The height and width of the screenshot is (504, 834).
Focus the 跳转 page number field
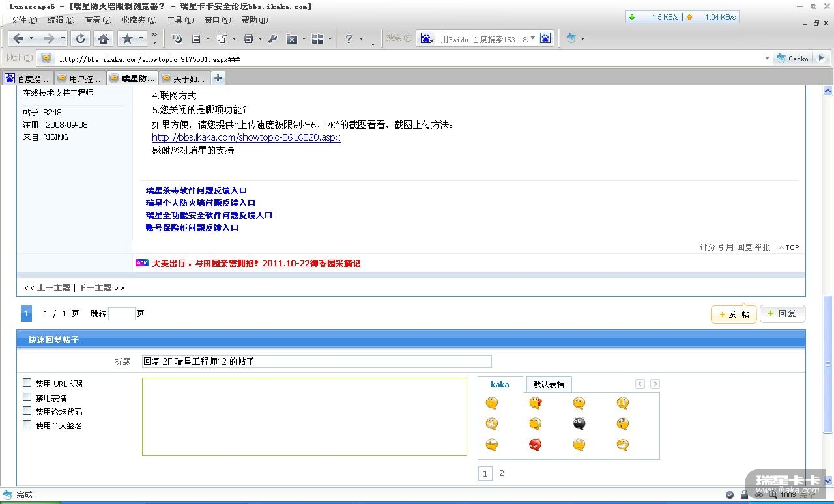pos(121,314)
